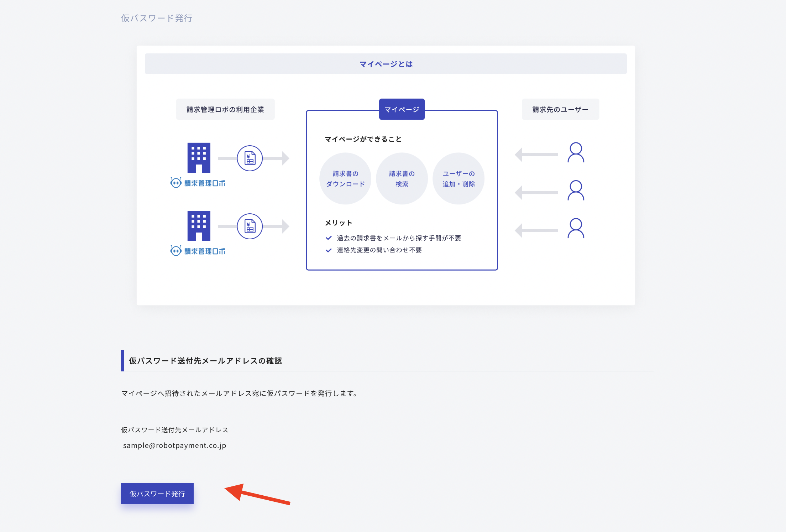Image resolution: width=786 pixels, height=532 pixels.
Task: Click the ユーザーの追加・削除 circle
Action: point(458,178)
